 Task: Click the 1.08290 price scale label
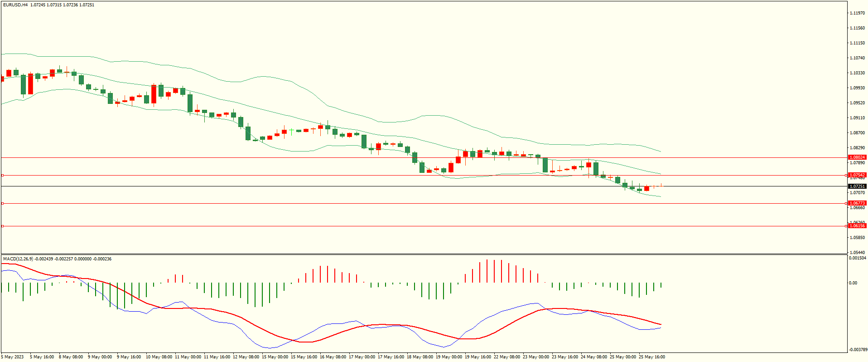(857, 148)
